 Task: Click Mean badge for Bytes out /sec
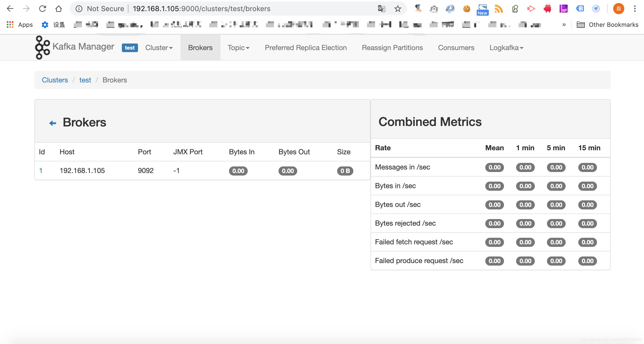pyautogui.click(x=494, y=205)
